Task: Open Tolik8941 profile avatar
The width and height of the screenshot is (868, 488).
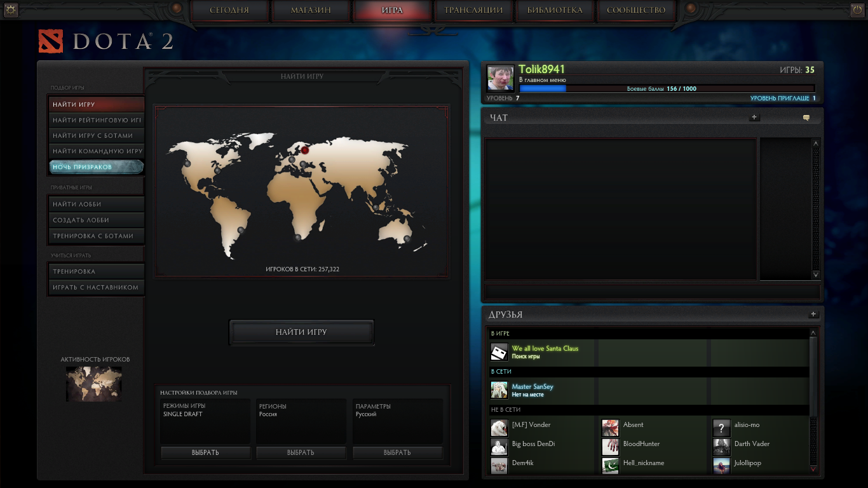Action: tap(500, 78)
